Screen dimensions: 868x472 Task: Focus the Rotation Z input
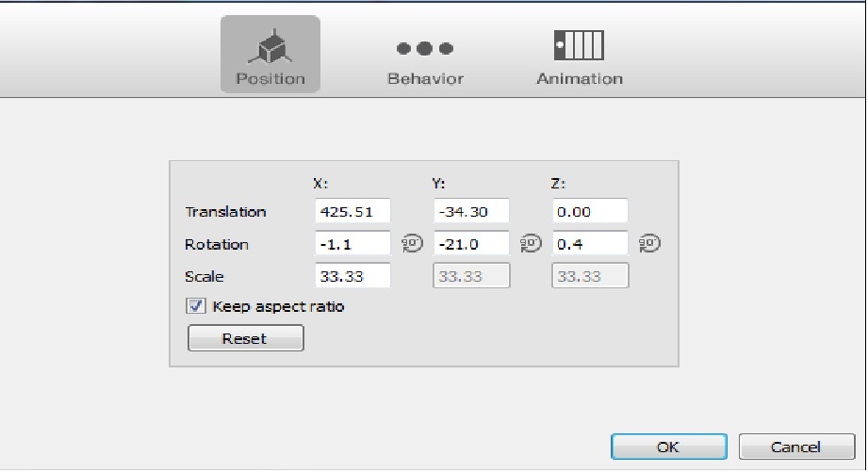tap(590, 244)
